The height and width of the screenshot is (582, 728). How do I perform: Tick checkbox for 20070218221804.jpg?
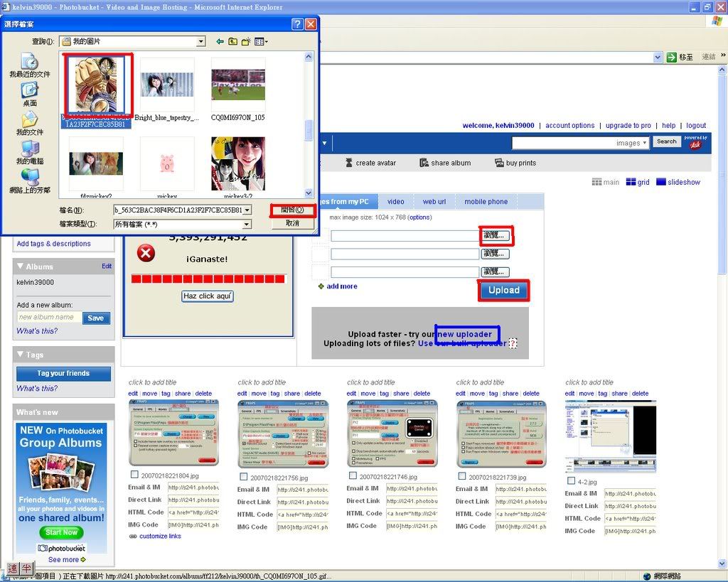(x=135, y=475)
